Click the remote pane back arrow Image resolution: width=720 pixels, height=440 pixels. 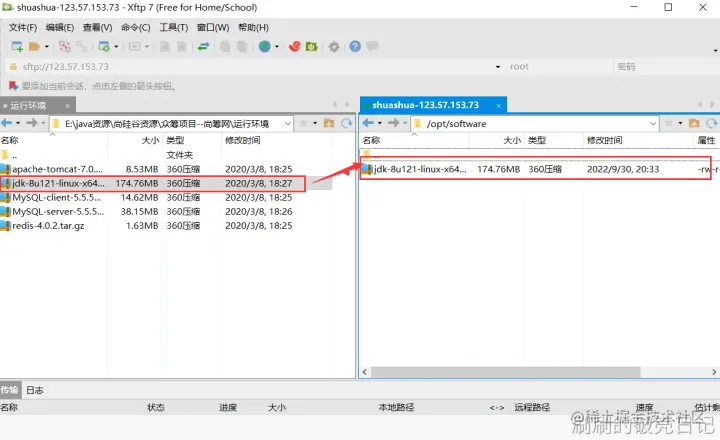(x=368, y=123)
